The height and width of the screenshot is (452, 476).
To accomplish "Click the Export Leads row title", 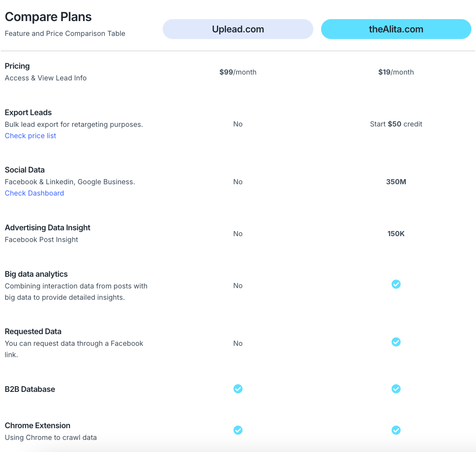I will 28,112.
